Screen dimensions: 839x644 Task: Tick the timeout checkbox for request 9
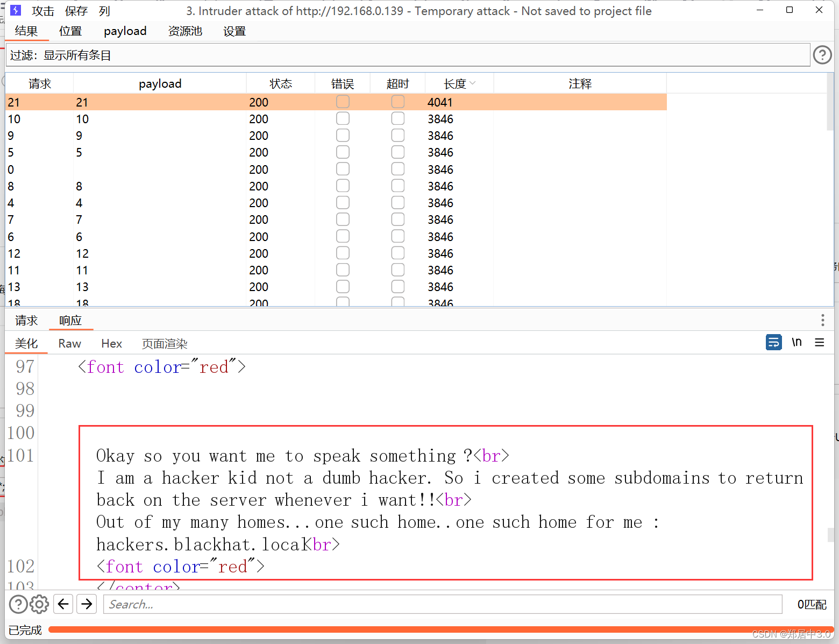(x=398, y=135)
